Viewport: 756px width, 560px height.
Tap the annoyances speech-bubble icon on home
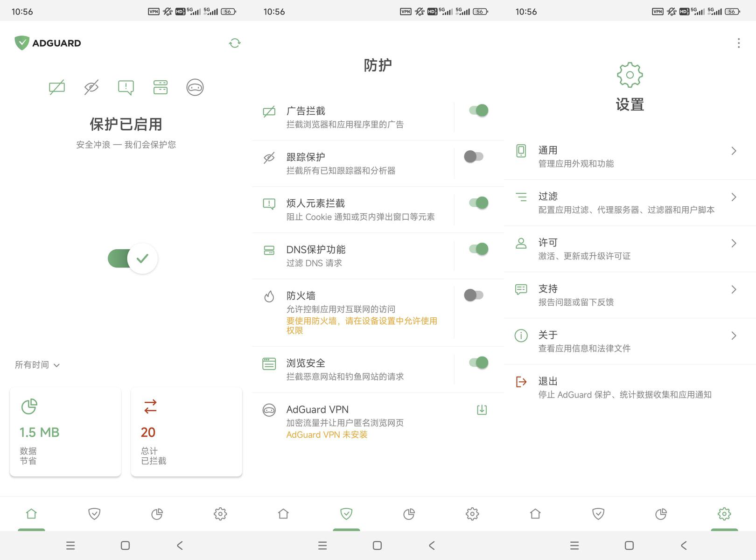126,87
